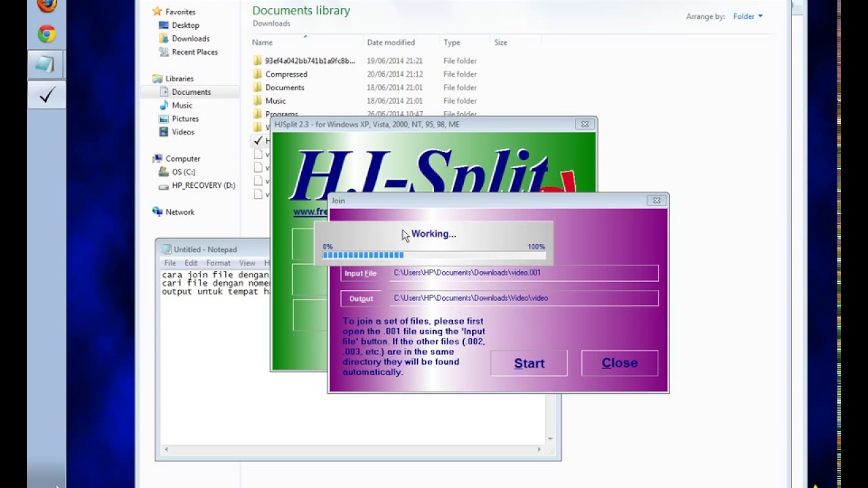Click the Input File button
868x488 pixels.
(x=360, y=273)
